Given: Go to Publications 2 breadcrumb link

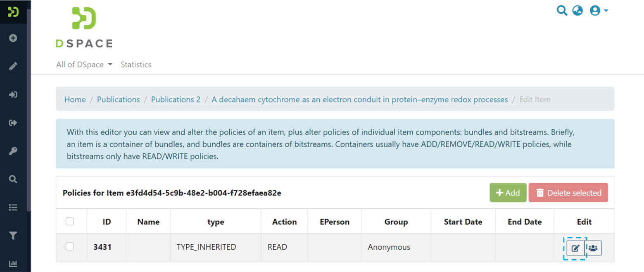Looking at the screenshot, I should coord(176,100).
